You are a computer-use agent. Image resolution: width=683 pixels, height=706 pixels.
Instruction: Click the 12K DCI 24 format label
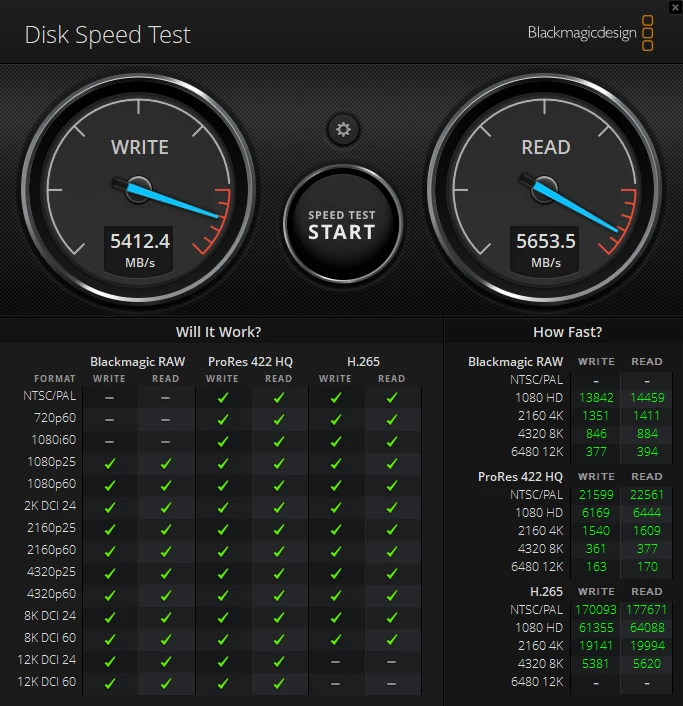[47, 660]
